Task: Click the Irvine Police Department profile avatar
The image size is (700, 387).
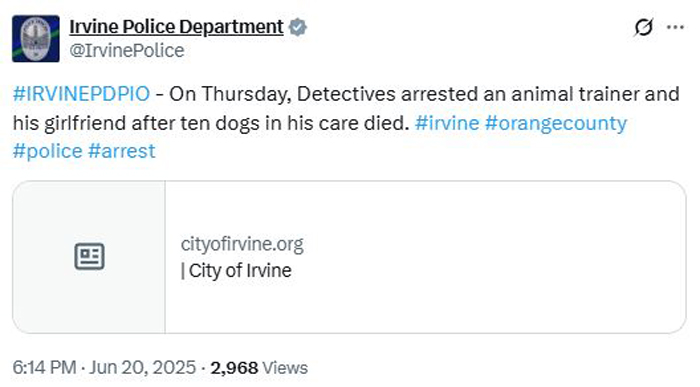Action: (x=36, y=38)
